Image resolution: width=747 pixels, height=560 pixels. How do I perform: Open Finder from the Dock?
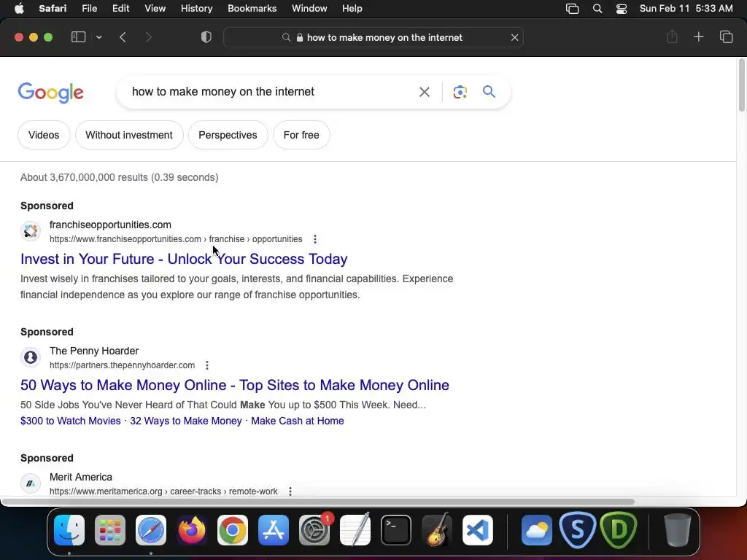pos(69,530)
